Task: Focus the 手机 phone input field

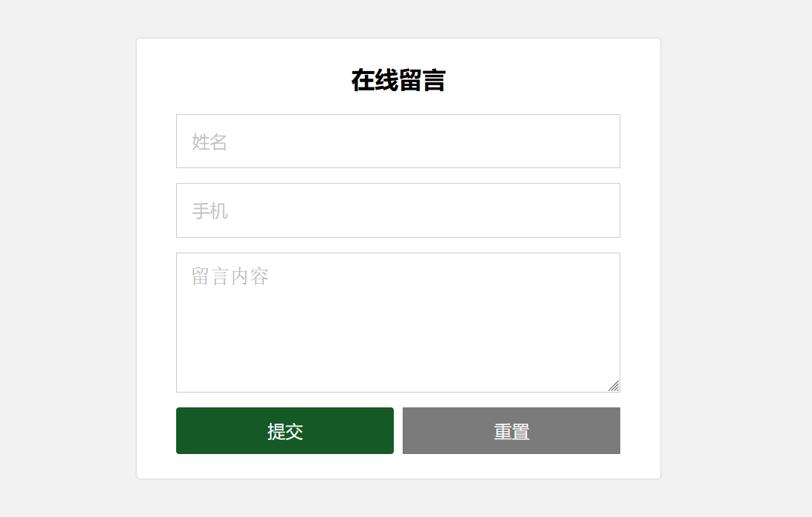Action: (x=397, y=210)
